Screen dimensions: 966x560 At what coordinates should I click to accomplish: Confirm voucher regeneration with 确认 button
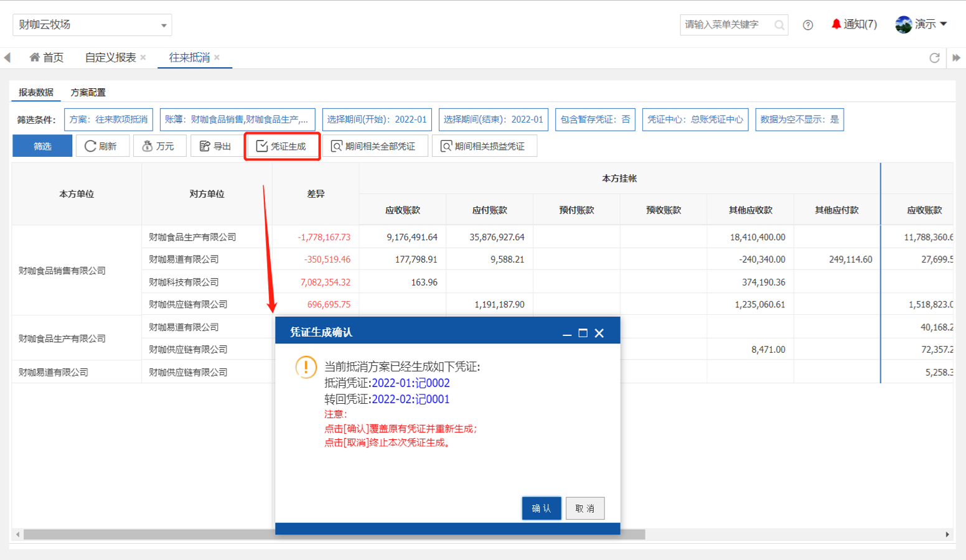pyautogui.click(x=541, y=508)
